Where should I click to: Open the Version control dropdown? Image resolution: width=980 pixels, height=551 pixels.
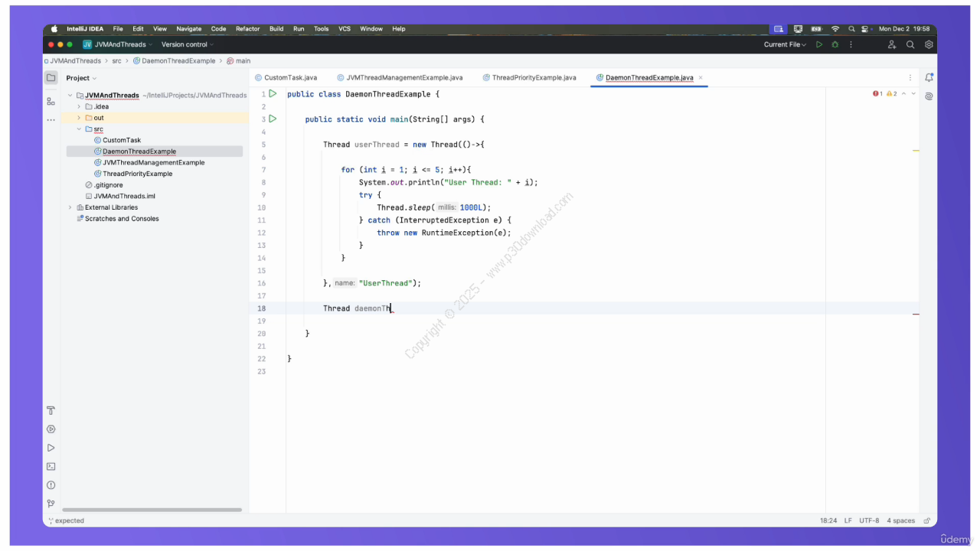pyautogui.click(x=188, y=44)
